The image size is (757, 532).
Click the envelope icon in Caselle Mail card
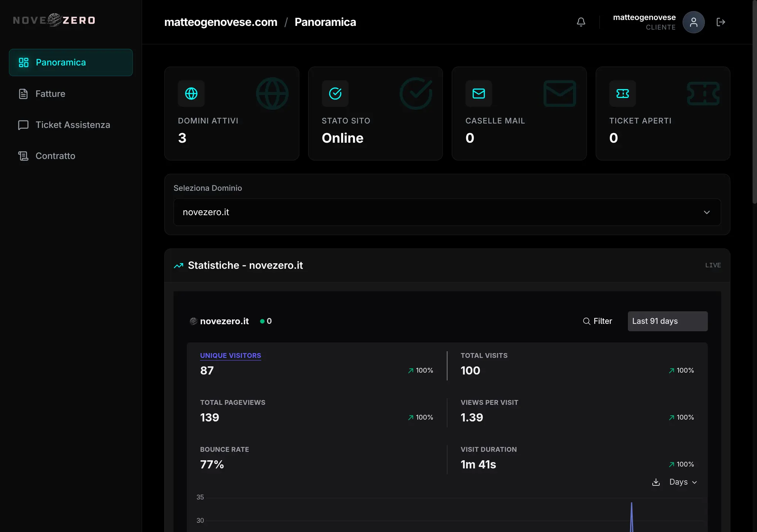click(x=479, y=94)
